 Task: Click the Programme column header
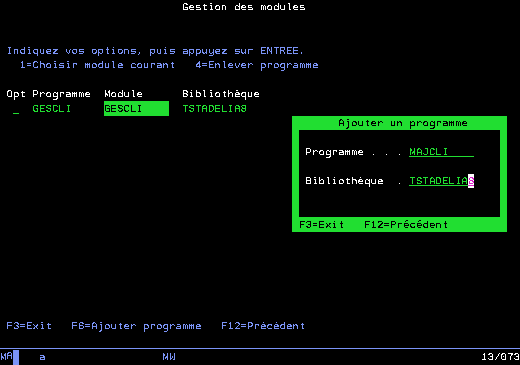tap(61, 94)
